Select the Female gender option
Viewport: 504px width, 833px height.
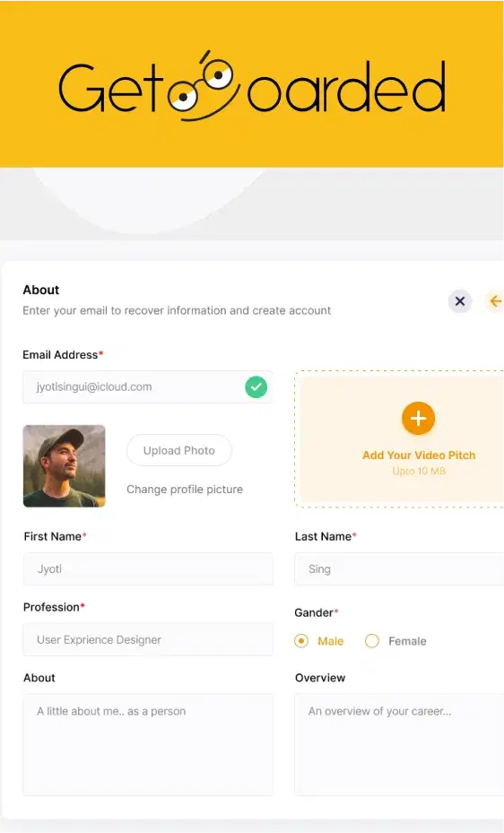point(395,641)
